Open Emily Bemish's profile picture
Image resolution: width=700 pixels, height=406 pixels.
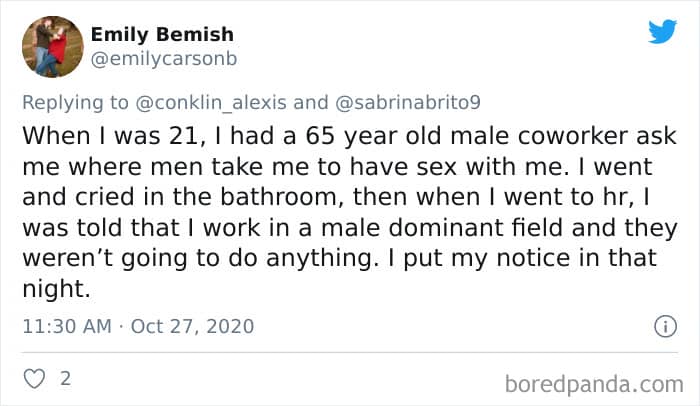point(51,46)
